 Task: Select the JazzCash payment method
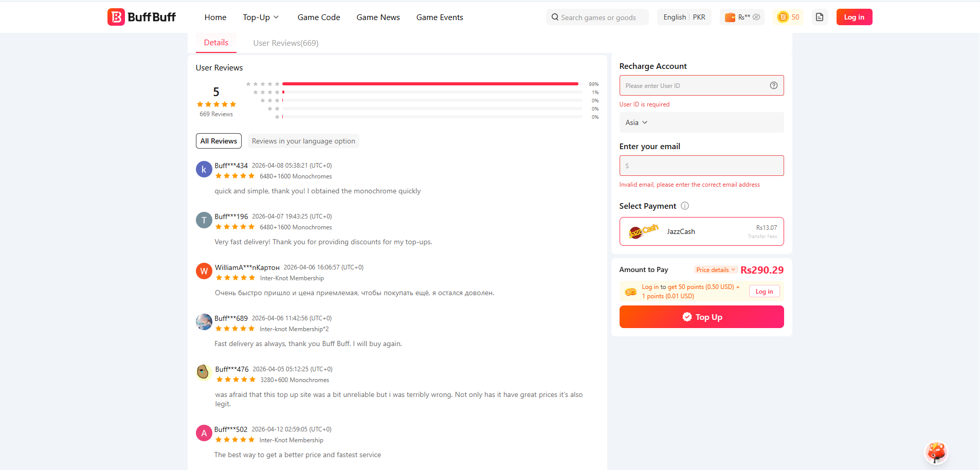tap(701, 231)
